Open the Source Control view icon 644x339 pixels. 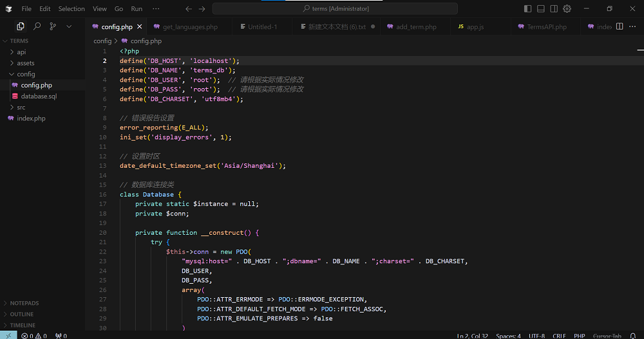(x=53, y=26)
